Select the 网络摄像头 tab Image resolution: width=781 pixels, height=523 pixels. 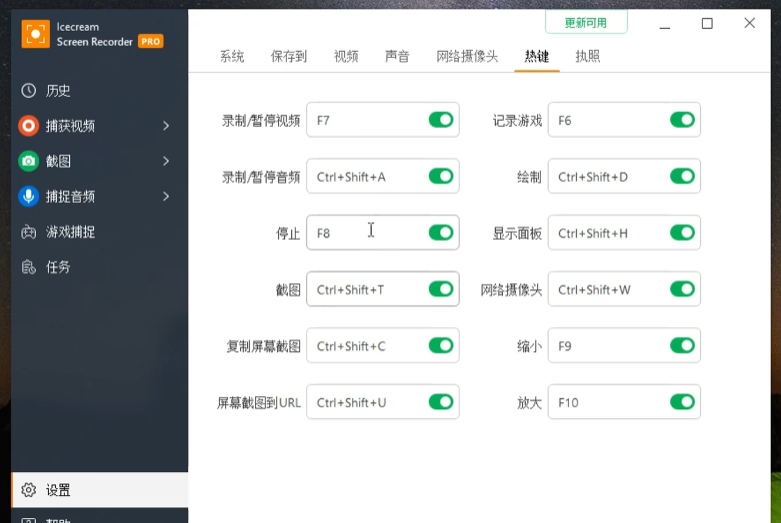point(467,56)
